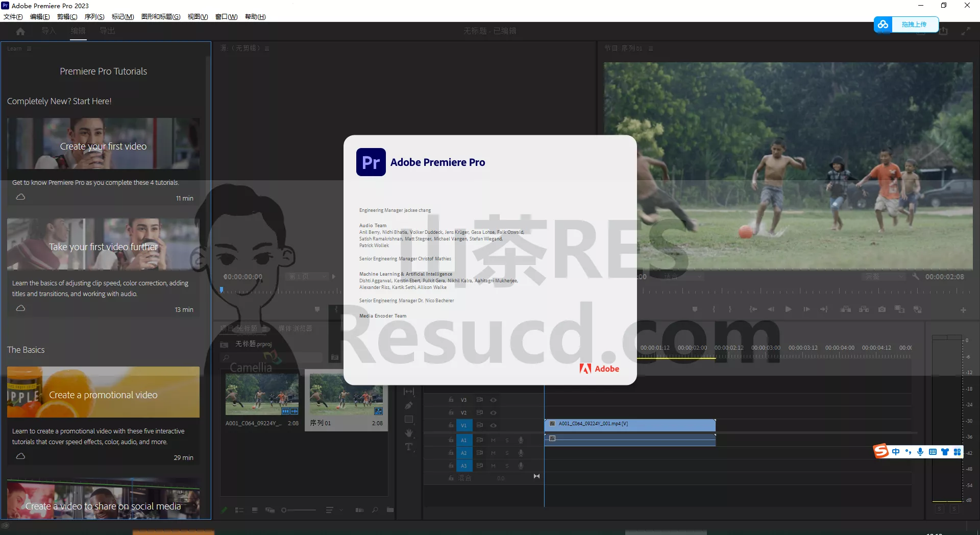
Task: Click the Sogou input method icon
Action: click(x=881, y=451)
